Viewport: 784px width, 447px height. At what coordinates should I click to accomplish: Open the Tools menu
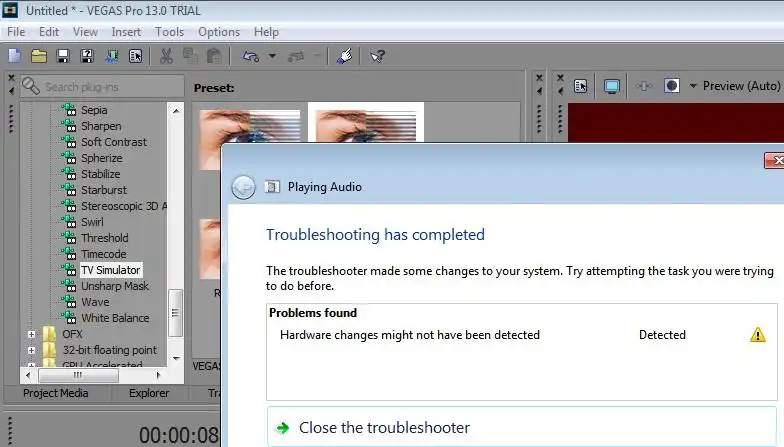(x=170, y=32)
